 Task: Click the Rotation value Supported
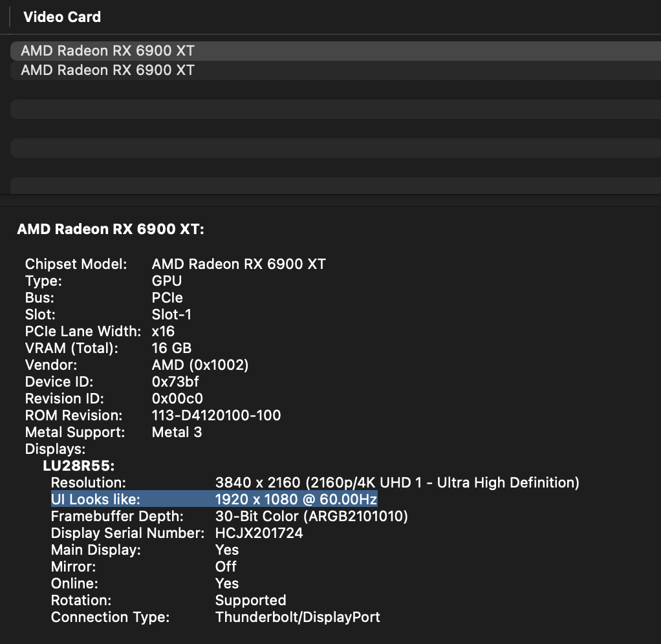(251, 601)
